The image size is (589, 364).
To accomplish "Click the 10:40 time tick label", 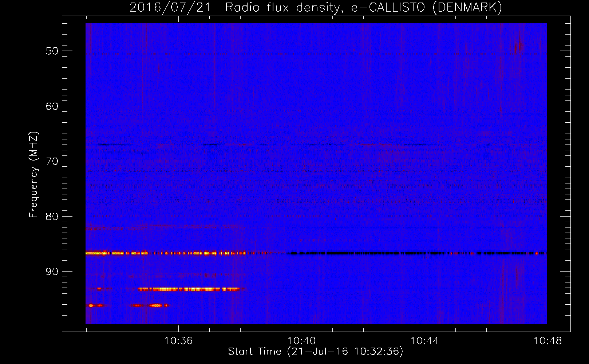I will (x=301, y=341).
